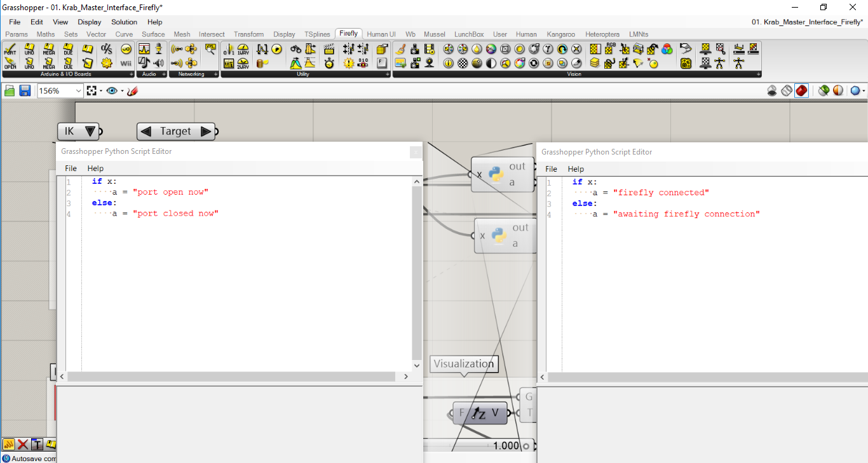This screenshot has width=868, height=463.
Task: Click the Save floppy disk icon
Action: click(25, 91)
